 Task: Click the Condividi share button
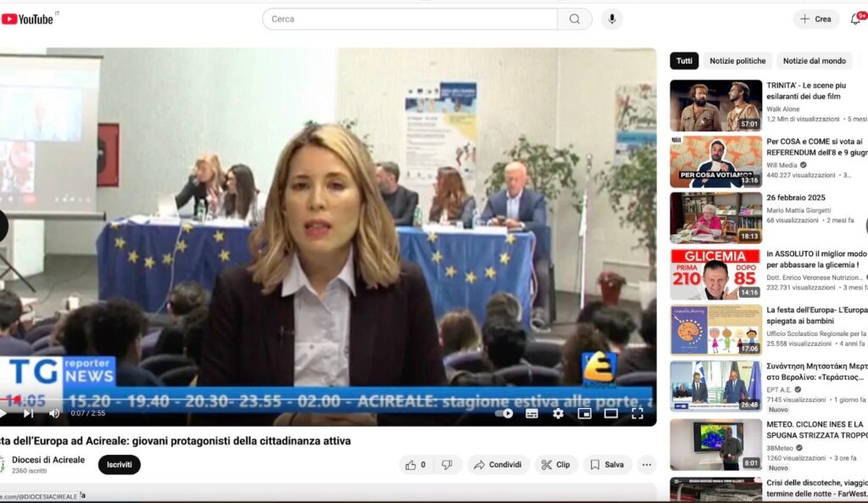point(498,465)
